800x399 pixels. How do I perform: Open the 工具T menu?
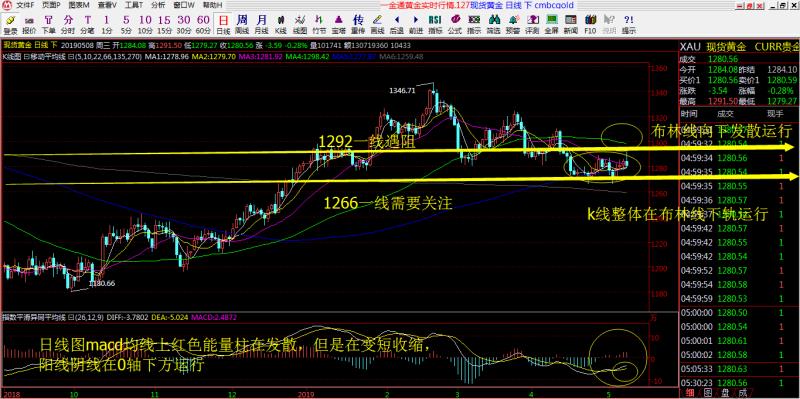pyautogui.click(x=134, y=5)
